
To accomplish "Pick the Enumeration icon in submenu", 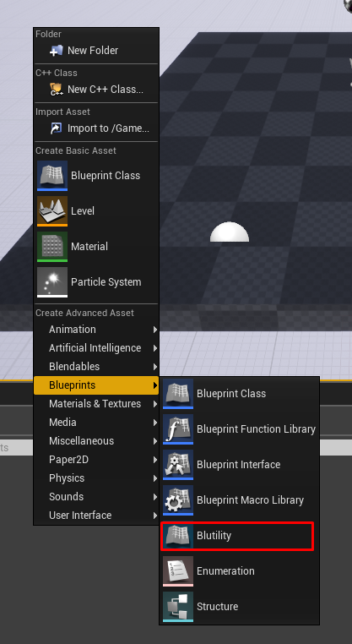I will point(178,571).
